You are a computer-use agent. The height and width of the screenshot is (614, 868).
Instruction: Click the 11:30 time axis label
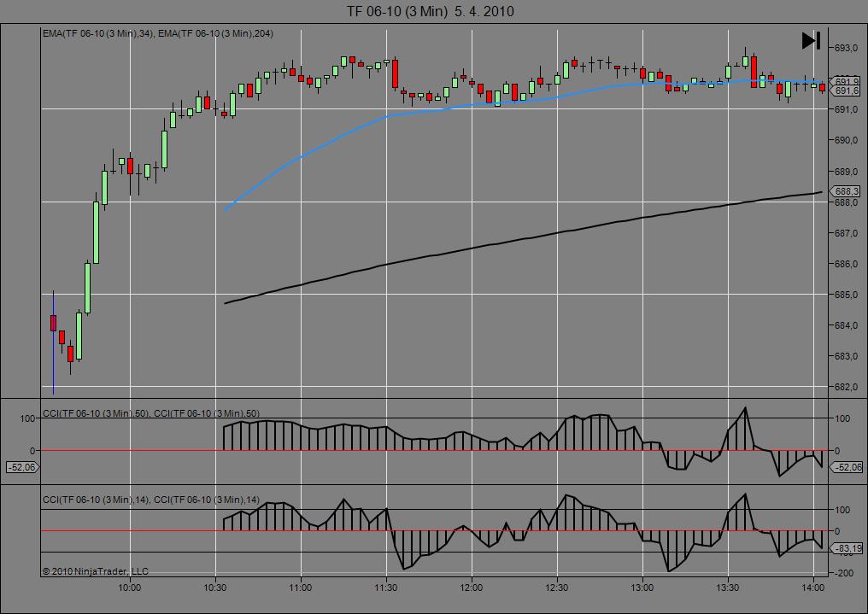(x=385, y=588)
